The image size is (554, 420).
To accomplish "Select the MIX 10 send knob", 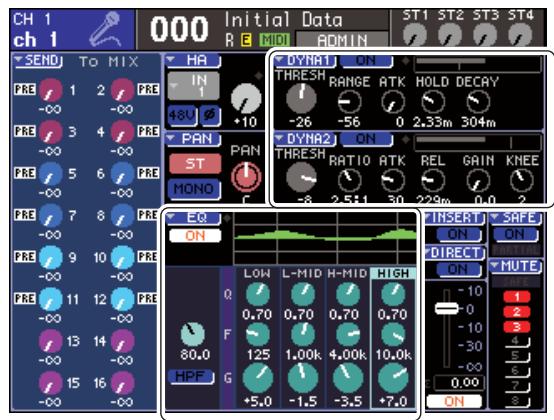I will pyautogui.click(x=123, y=258).
